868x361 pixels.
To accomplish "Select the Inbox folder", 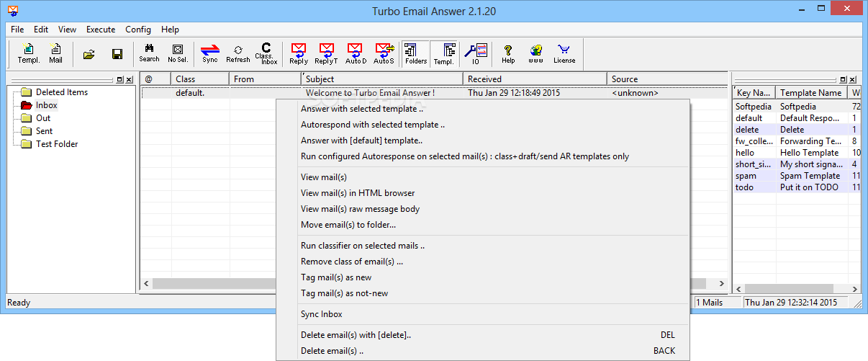I will coord(47,105).
